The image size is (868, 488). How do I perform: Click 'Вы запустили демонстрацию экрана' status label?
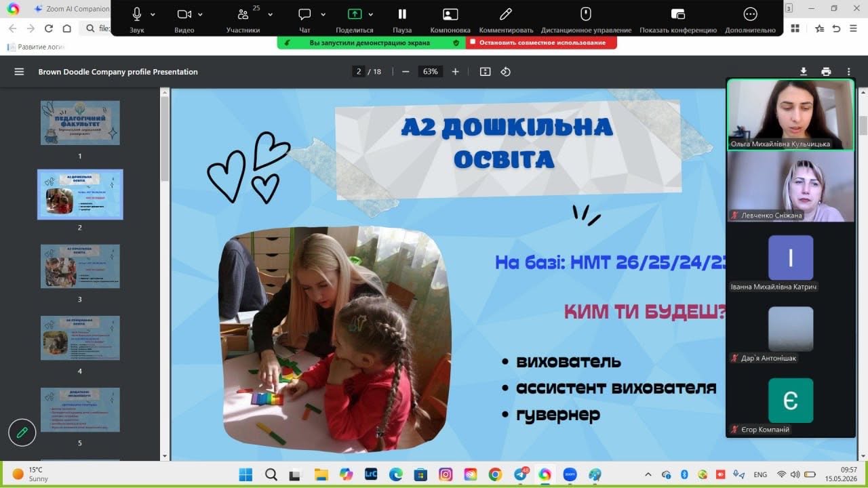point(370,43)
